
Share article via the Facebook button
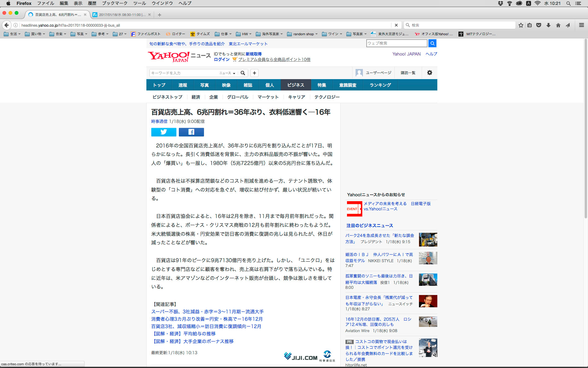click(x=191, y=132)
